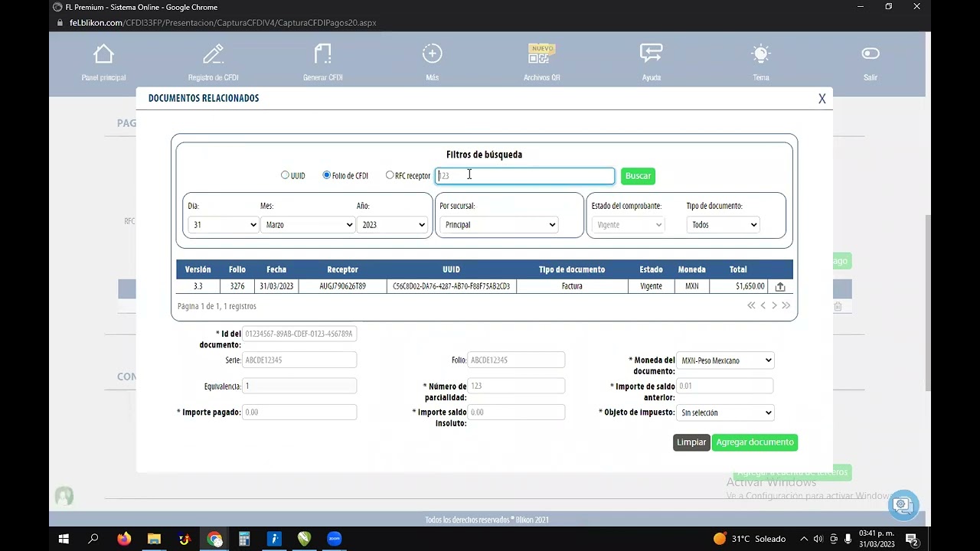Screen dimensions: 980x551
Task: Click the Número de parcialidad field
Action: [x=516, y=386]
